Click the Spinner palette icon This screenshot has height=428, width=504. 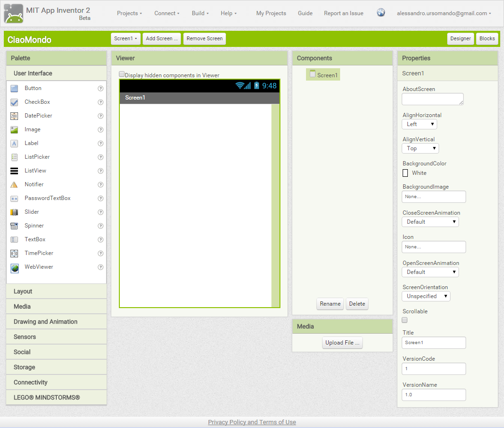coord(14,226)
